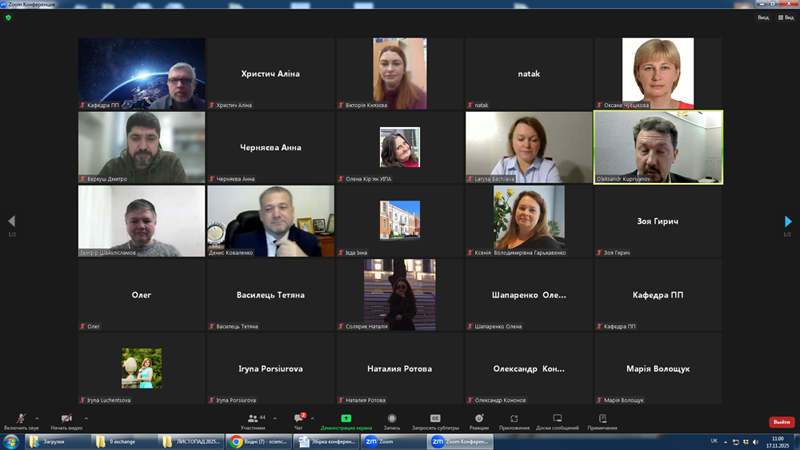Unmute microphone with Включить звук button

20,419
